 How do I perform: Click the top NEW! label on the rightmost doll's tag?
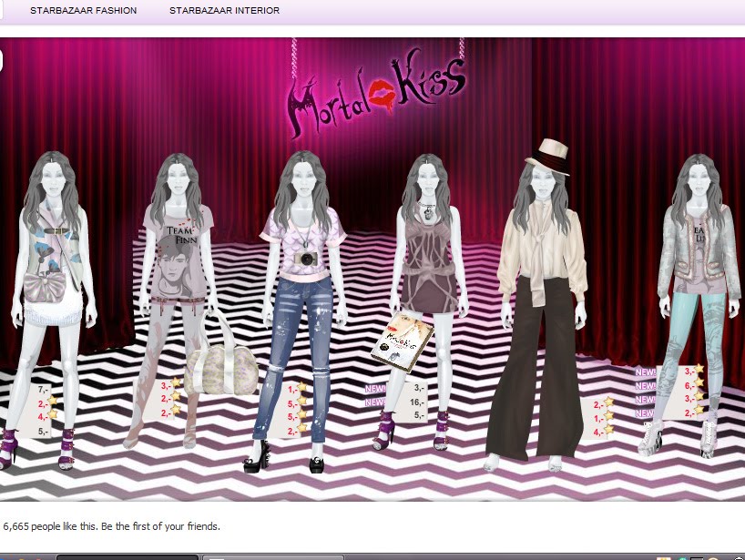645,372
